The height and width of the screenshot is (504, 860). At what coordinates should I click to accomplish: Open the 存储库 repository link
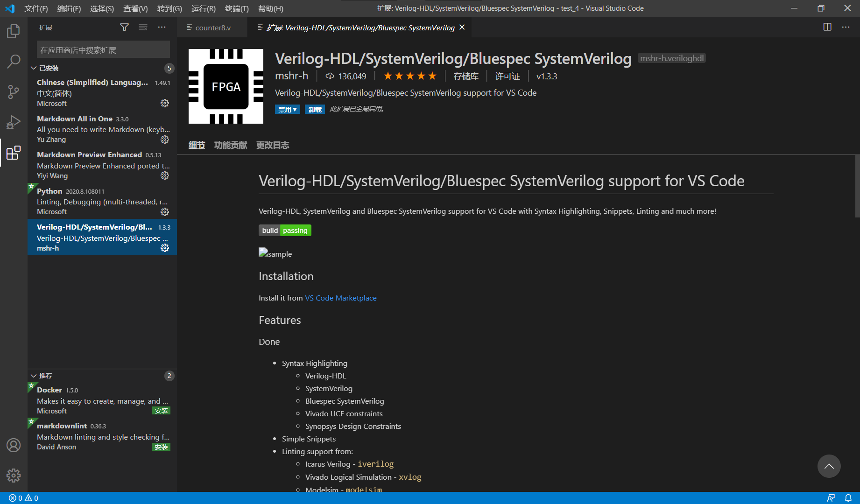pyautogui.click(x=466, y=76)
